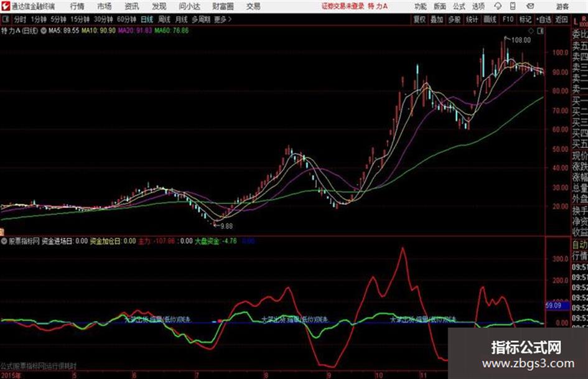Open the 资讯 menu

[132, 6]
